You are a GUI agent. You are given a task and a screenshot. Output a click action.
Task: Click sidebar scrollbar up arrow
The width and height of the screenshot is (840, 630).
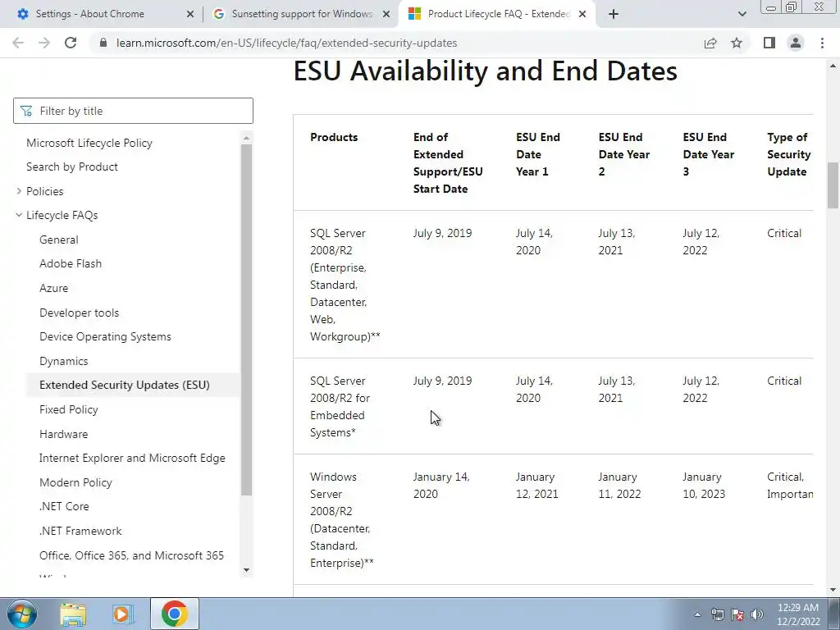point(246,138)
